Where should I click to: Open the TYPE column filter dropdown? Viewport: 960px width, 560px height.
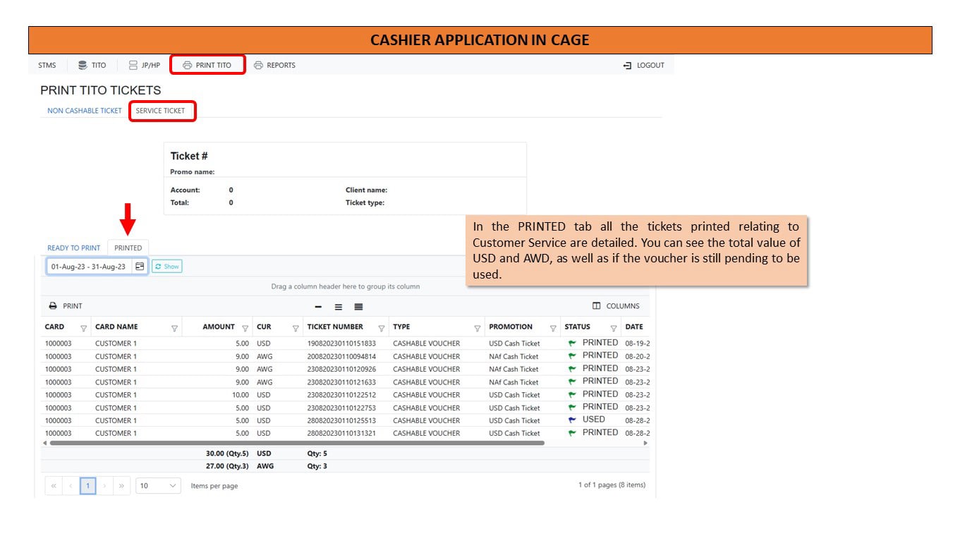point(477,328)
